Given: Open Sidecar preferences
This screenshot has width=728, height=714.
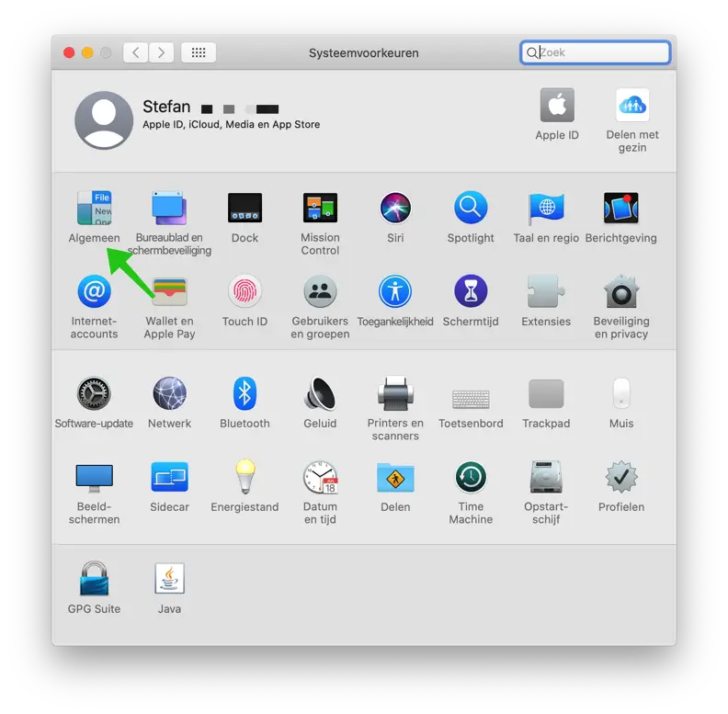Looking at the screenshot, I should tap(169, 477).
